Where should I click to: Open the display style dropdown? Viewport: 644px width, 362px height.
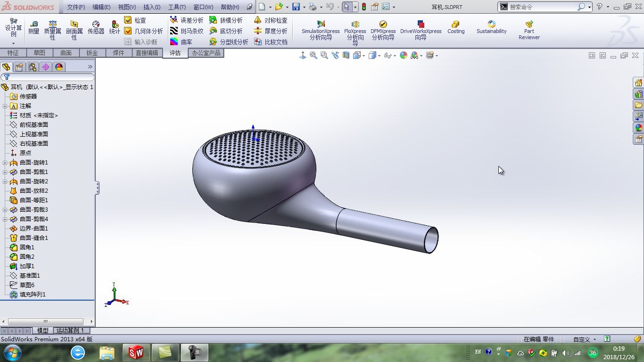tap(379, 55)
